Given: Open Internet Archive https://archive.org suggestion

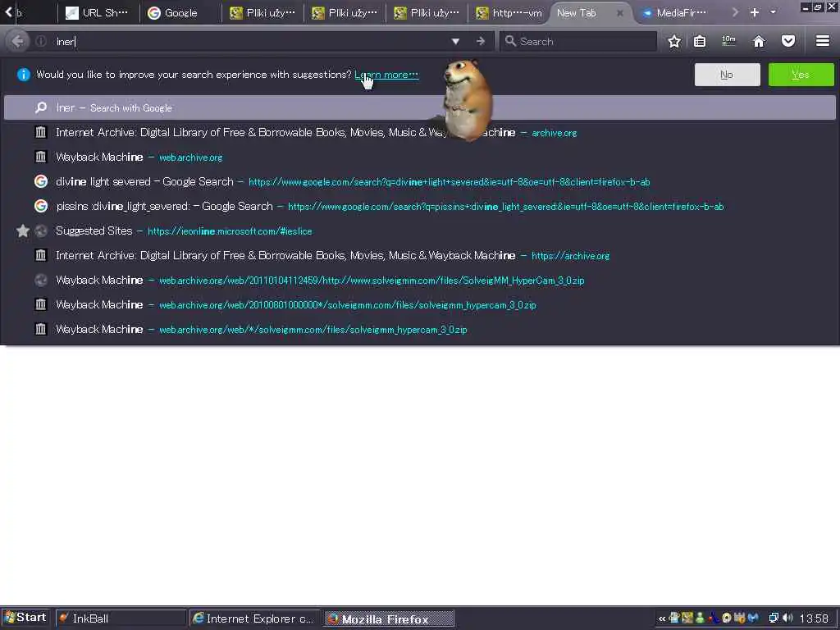Looking at the screenshot, I should [x=419, y=256].
